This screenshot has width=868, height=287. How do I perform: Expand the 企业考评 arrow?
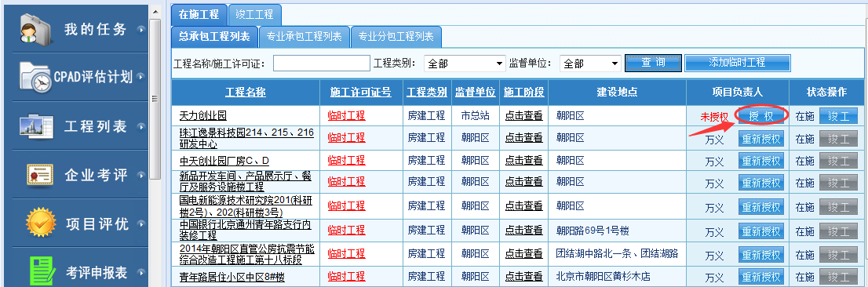click(142, 176)
